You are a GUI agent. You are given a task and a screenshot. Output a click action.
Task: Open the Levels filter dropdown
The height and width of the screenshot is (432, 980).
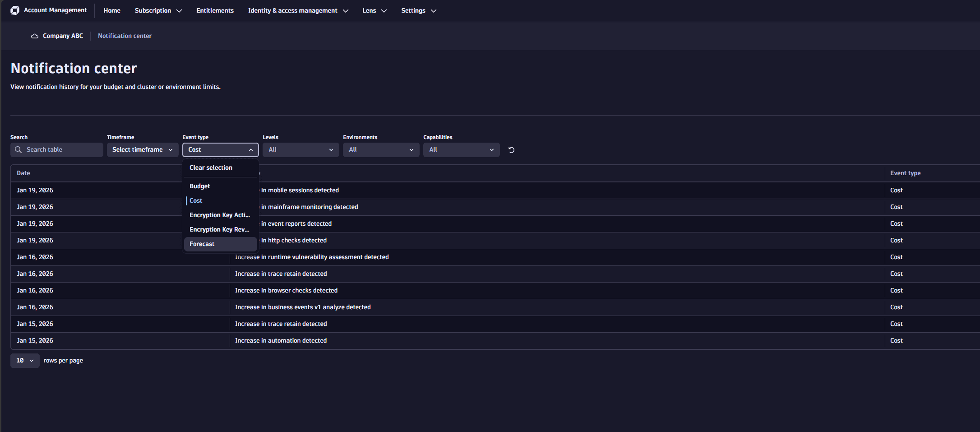point(300,149)
